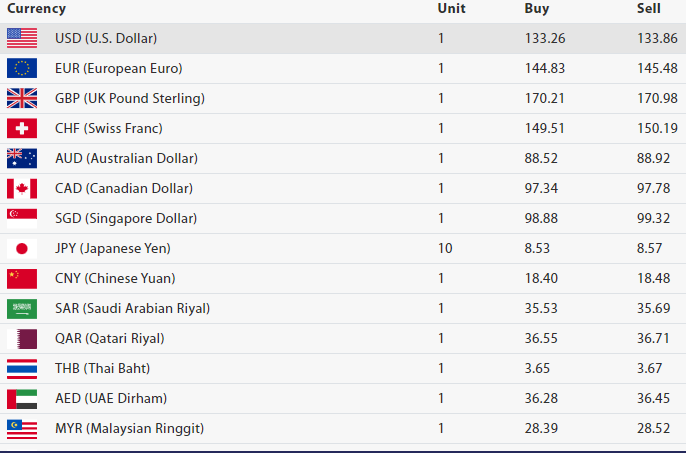This screenshot has height=453, width=686.
Task: Click the Sell column header
Action: point(649,9)
